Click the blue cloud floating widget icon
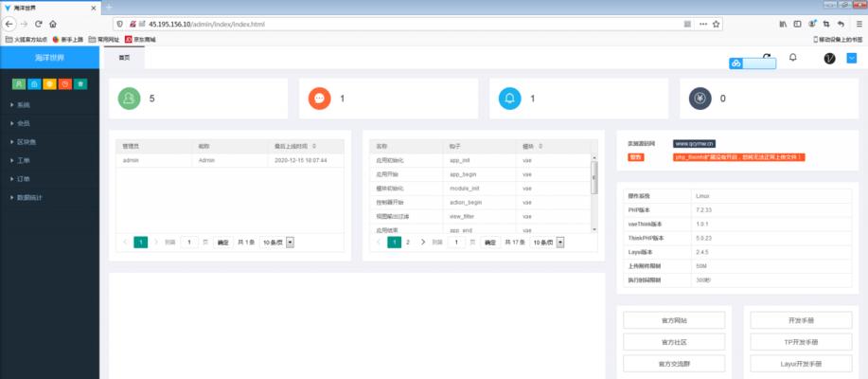Screen dimensions: 868x379 [x=735, y=63]
